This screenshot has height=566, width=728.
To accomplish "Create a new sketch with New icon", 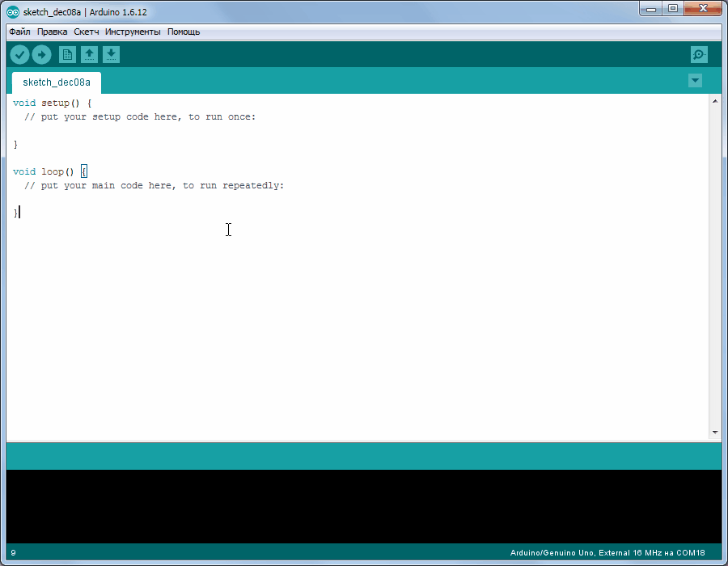I will (x=67, y=55).
